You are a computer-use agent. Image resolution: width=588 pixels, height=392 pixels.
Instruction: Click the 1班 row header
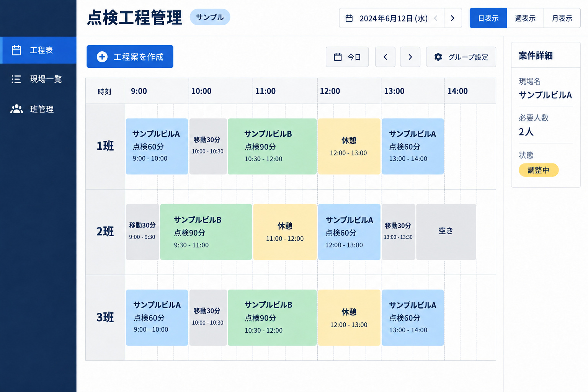click(105, 146)
